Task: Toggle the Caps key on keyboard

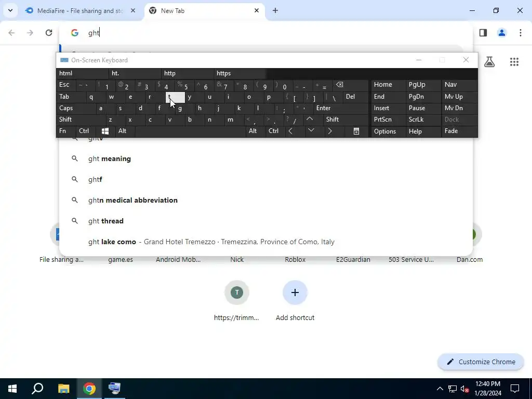Action: [x=76, y=108]
